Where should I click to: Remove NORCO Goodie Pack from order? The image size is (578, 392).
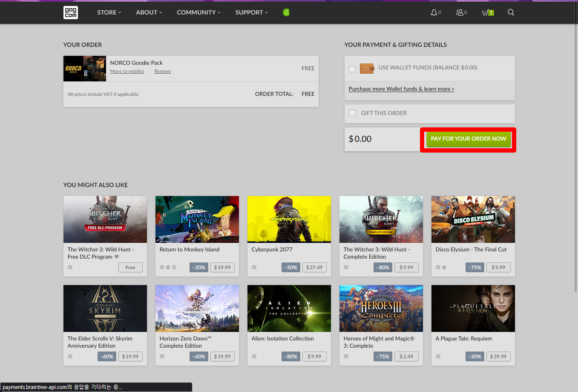point(163,71)
